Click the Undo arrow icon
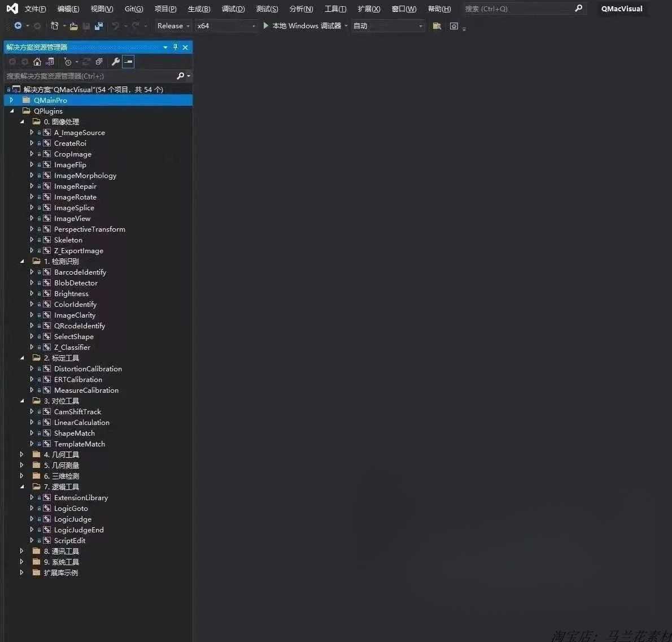This screenshot has width=672, height=642. 115,26
